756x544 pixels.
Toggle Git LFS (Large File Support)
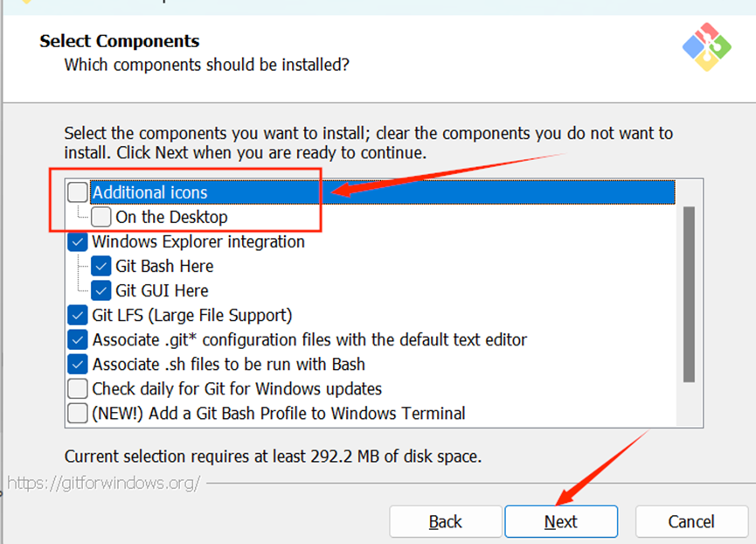coord(78,315)
